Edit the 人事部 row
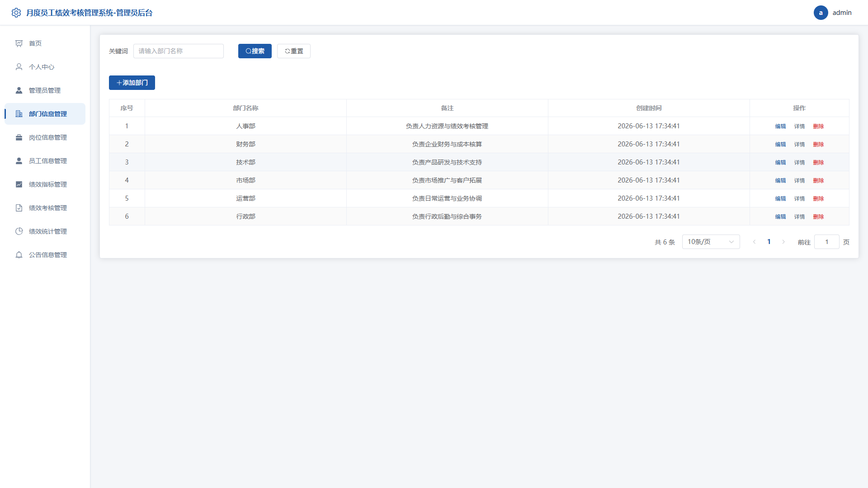The image size is (868, 488). (x=780, y=127)
